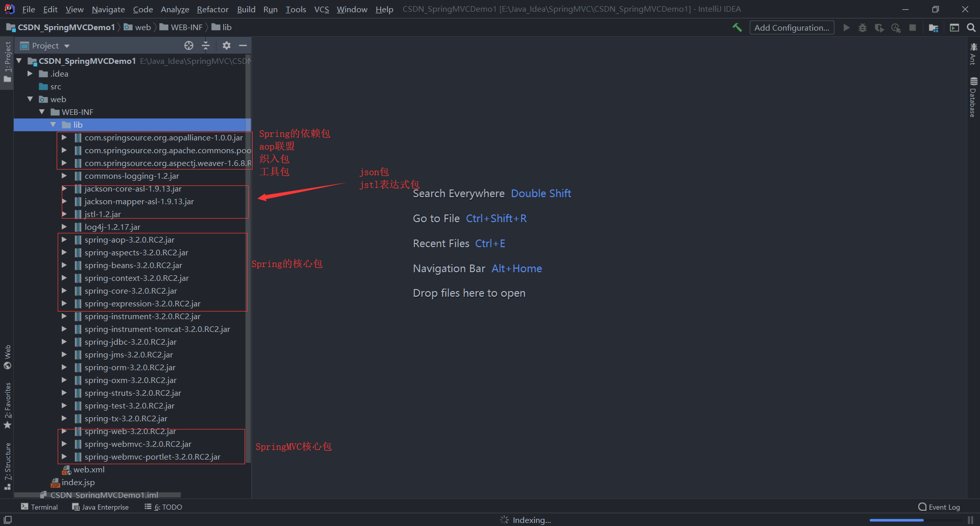Click the Locate/Scroll from Source target icon
Viewport: 980px width, 526px height.
point(189,45)
